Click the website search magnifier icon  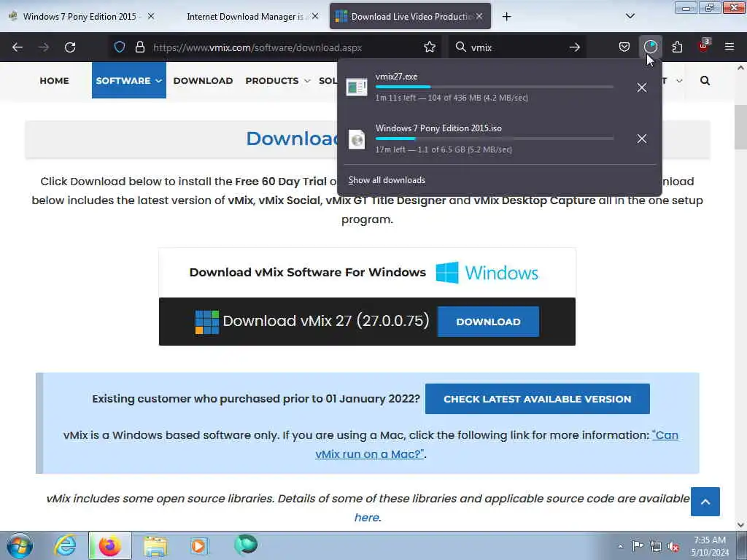tap(705, 80)
